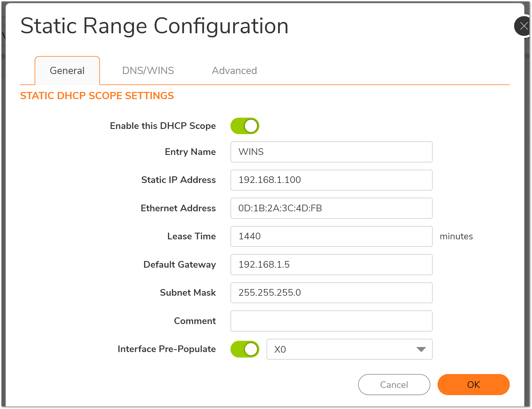This screenshot has height=409, width=532.
Task: Click the Default Gateway text field
Action: [331, 265]
